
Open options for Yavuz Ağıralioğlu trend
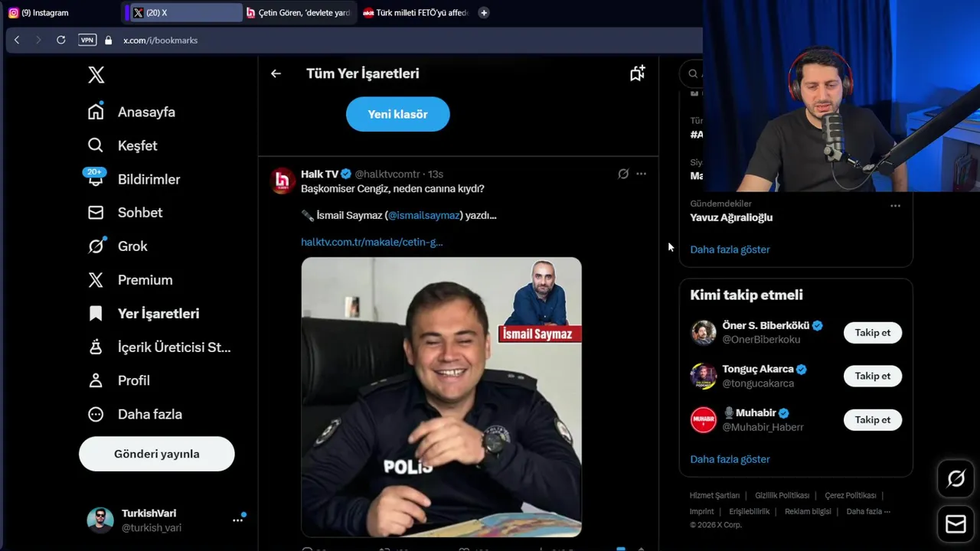pos(895,206)
